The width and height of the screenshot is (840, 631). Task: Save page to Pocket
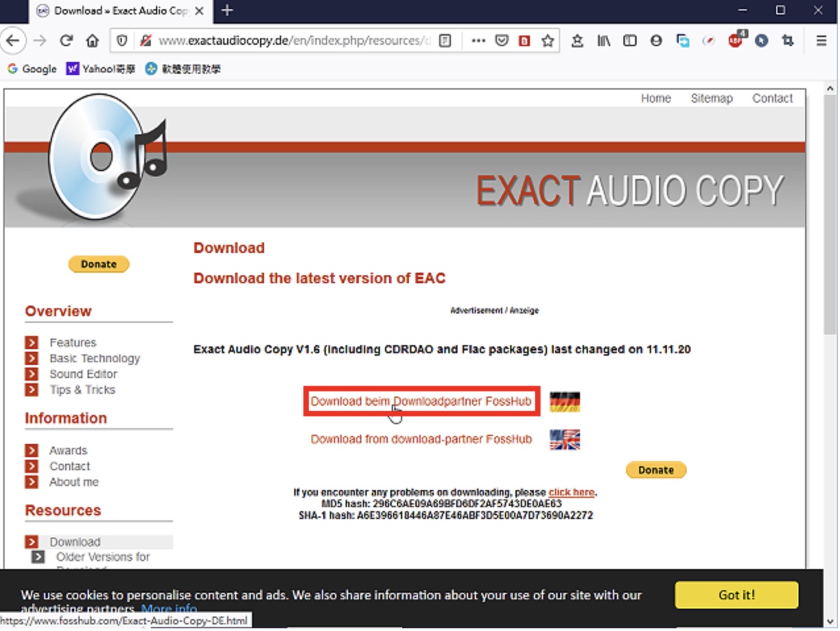tap(502, 41)
